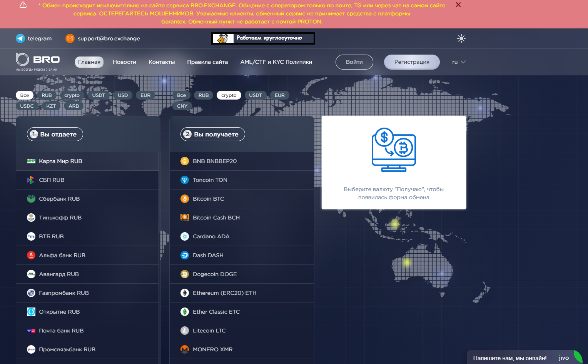Screen dimensions: 588x364
Task: Click the Открытие RUB icon
Action: pos(31,312)
